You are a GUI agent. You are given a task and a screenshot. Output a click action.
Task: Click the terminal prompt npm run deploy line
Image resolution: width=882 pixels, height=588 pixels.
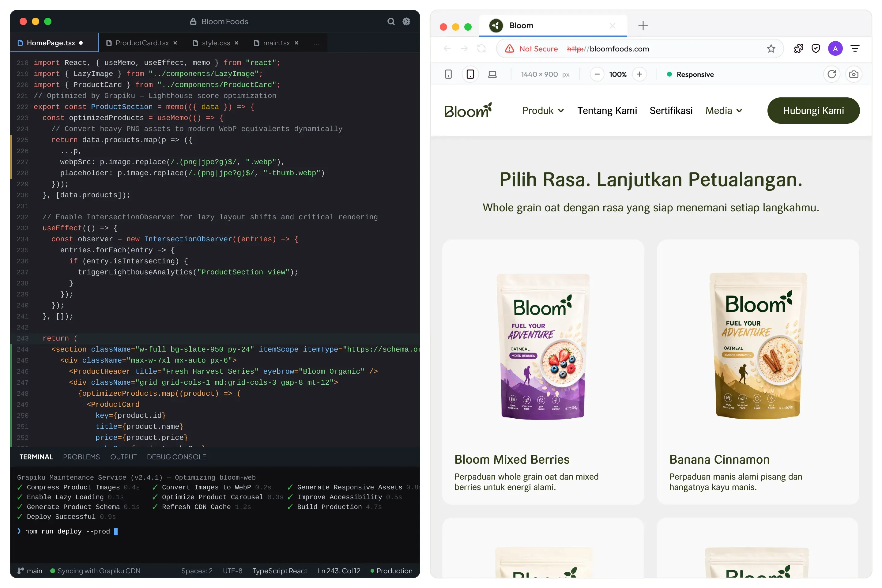click(x=67, y=531)
